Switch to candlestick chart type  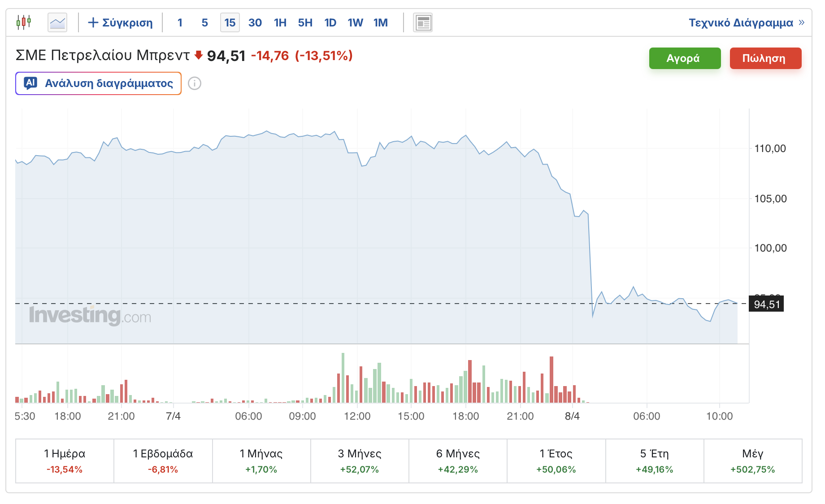point(24,22)
